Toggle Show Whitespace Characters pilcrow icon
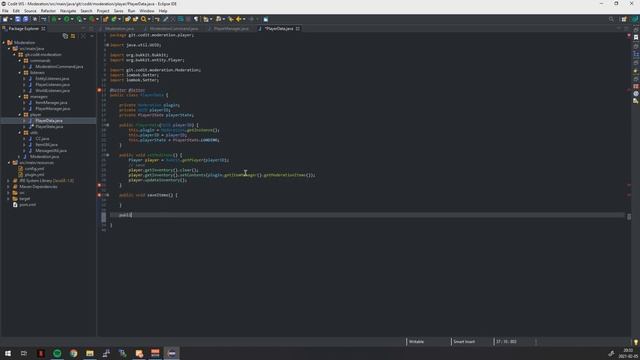 pyautogui.click(x=196, y=19)
